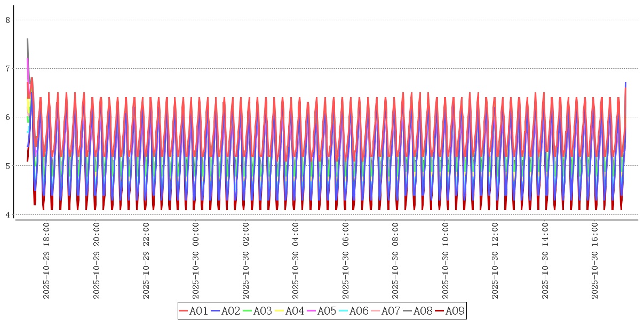Toggle the gray A08 legend entry
Viewport: 644px width, 320px height.
tap(418, 311)
